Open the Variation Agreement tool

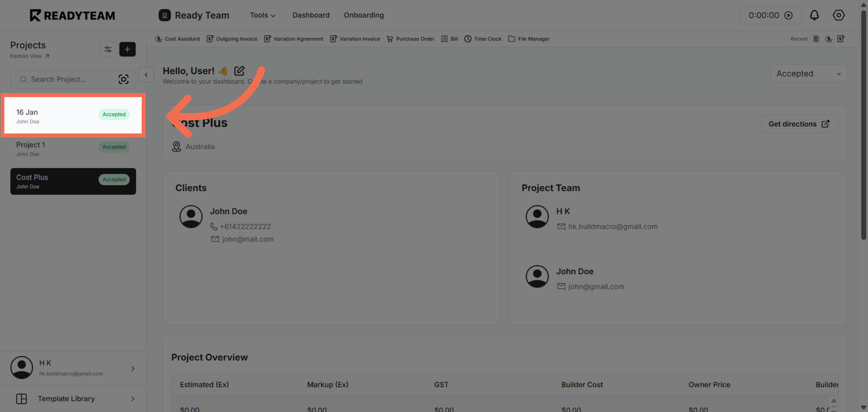click(267, 39)
